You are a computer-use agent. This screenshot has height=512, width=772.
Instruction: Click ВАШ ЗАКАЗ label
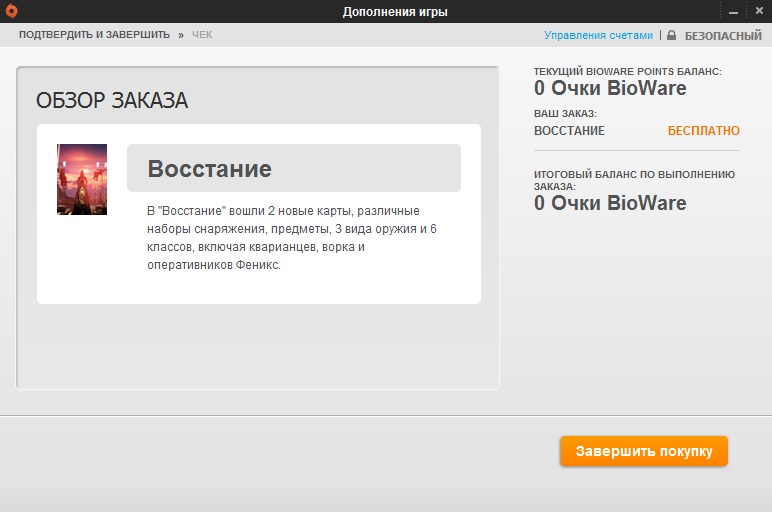565,113
